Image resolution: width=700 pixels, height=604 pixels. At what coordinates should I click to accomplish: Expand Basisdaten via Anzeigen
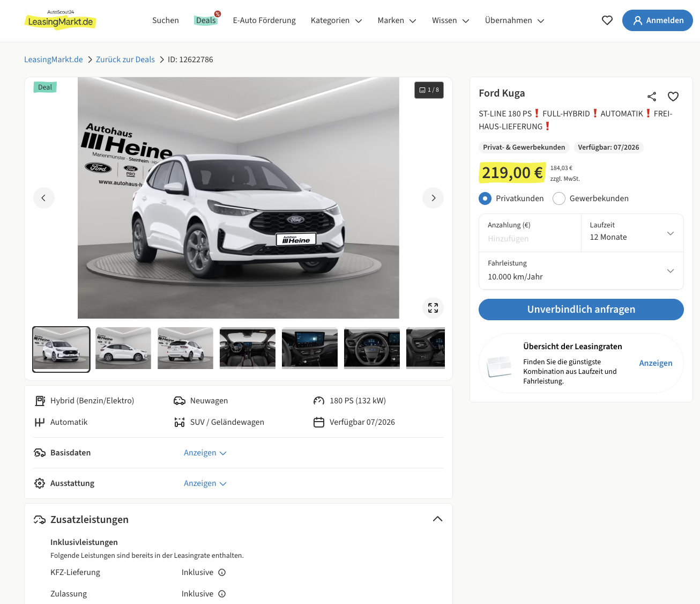[205, 453]
